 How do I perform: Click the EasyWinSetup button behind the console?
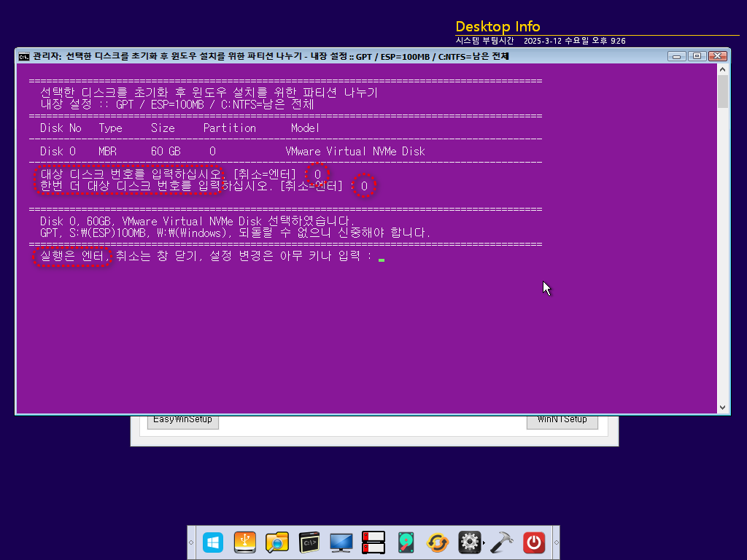(x=182, y=421)
